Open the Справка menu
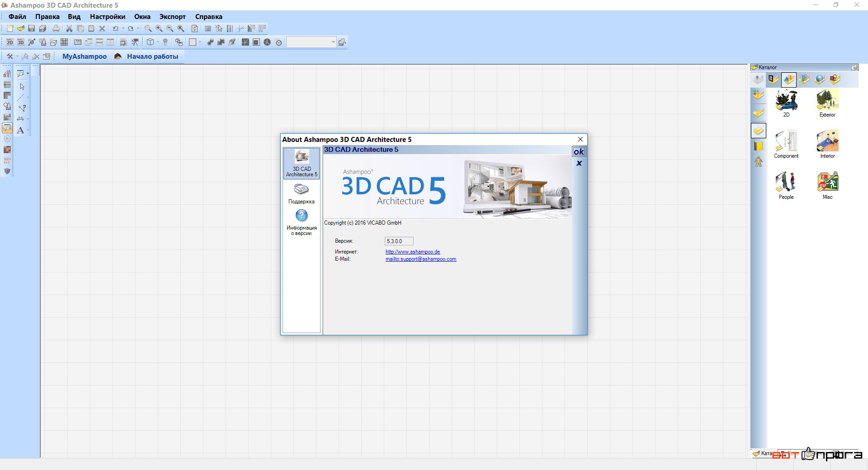 click(x=209, y=17)
